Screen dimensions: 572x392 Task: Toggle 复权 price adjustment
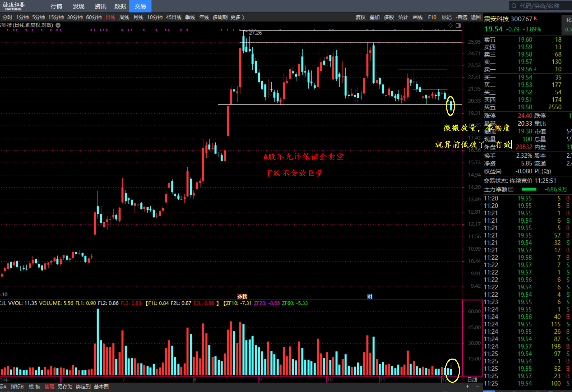(x=360, y=17)
